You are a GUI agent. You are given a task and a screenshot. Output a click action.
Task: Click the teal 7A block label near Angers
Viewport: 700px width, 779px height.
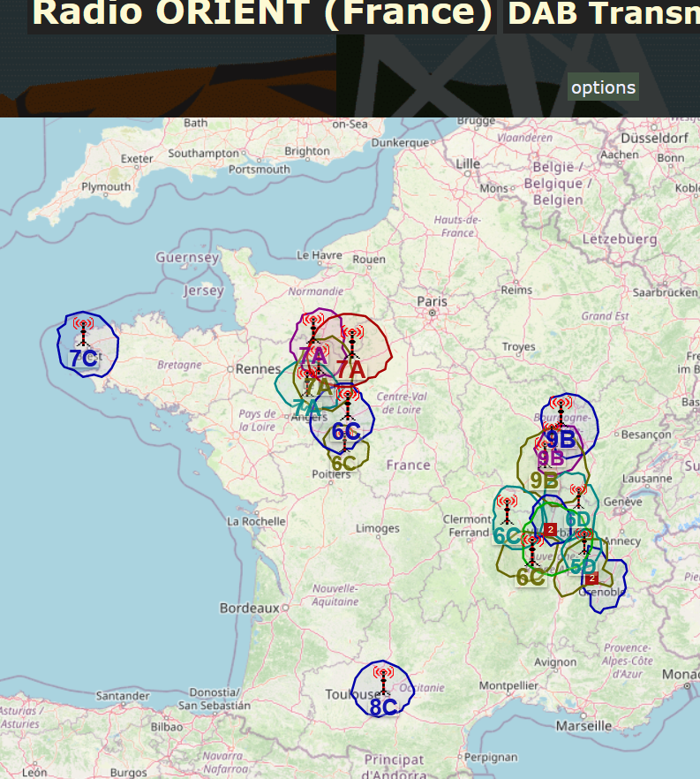click(x=307, y=408)
